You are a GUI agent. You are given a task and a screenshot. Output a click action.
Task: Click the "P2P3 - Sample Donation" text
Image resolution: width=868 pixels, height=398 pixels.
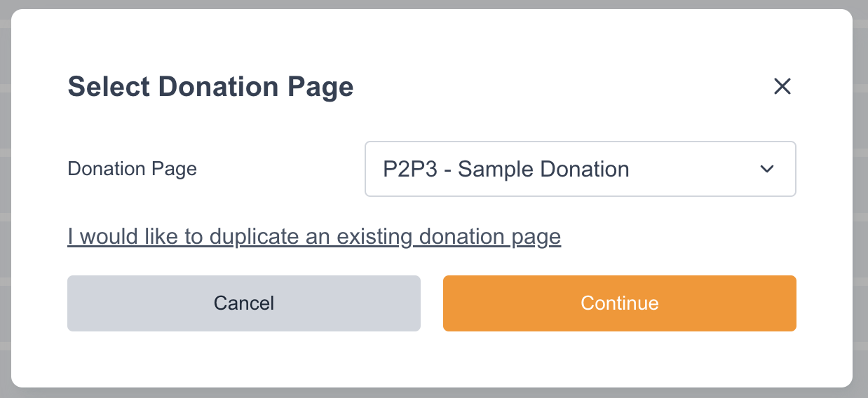506,169
